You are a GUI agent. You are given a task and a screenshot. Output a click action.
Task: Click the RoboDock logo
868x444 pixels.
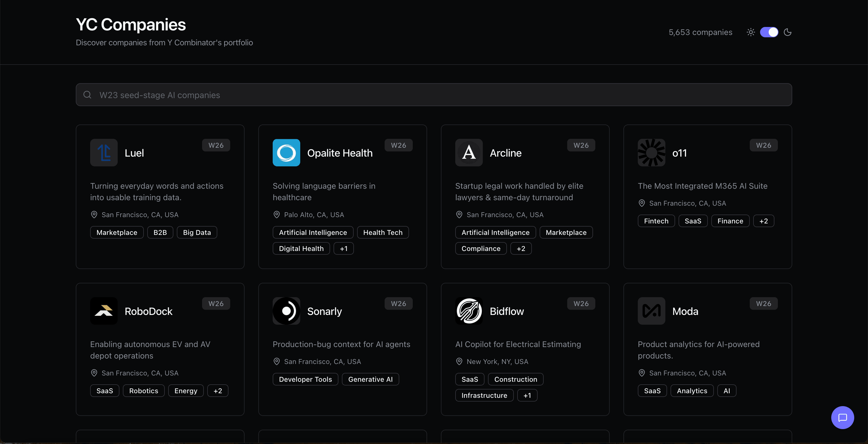pos(103,311)
